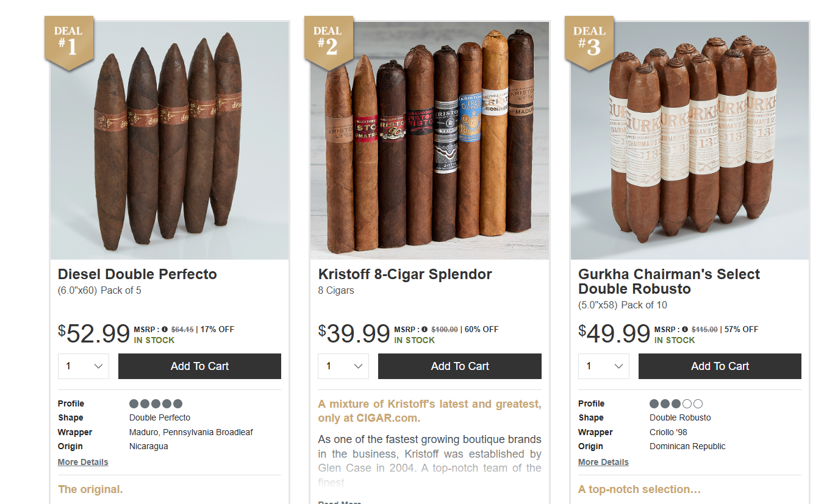Open quantity dropdown for Gurkha Chairman's Select

[x=604, y=366]
